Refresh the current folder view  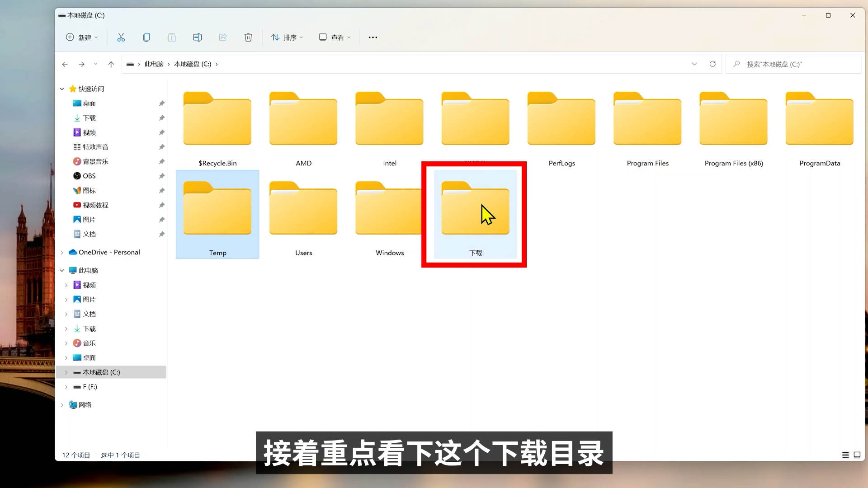click(712, 64)
